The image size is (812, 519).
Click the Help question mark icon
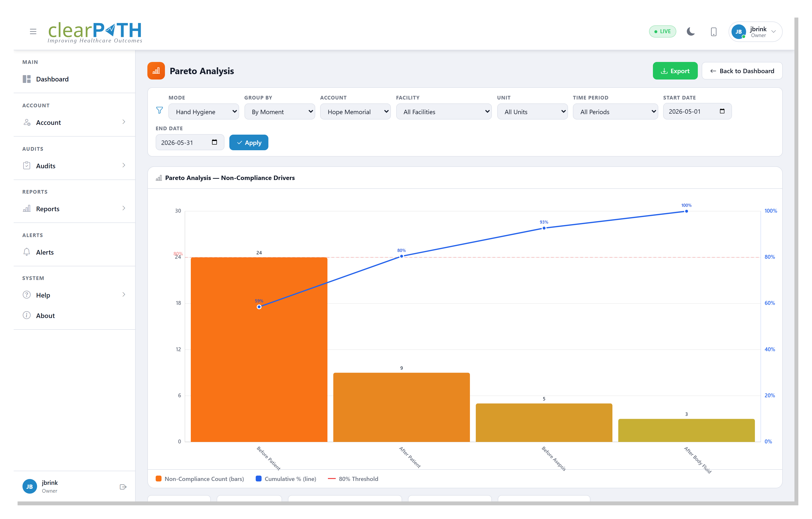point(27,295)
